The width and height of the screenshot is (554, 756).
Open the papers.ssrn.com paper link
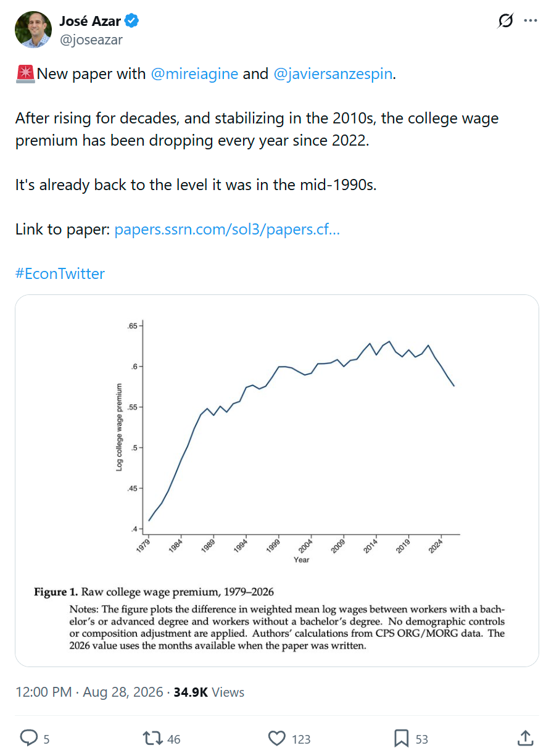click(x=227, y=230)
